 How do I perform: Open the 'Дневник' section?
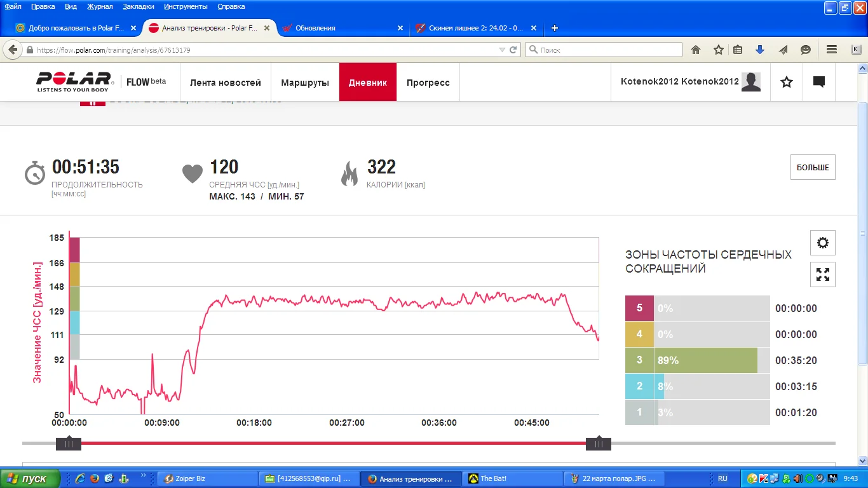(x=368, y=83)
